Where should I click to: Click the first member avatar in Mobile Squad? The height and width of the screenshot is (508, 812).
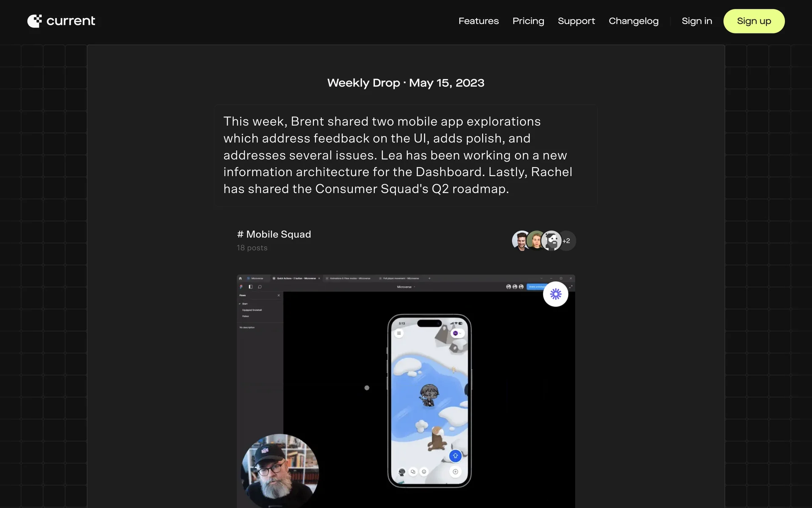click(x=521, y=241)
